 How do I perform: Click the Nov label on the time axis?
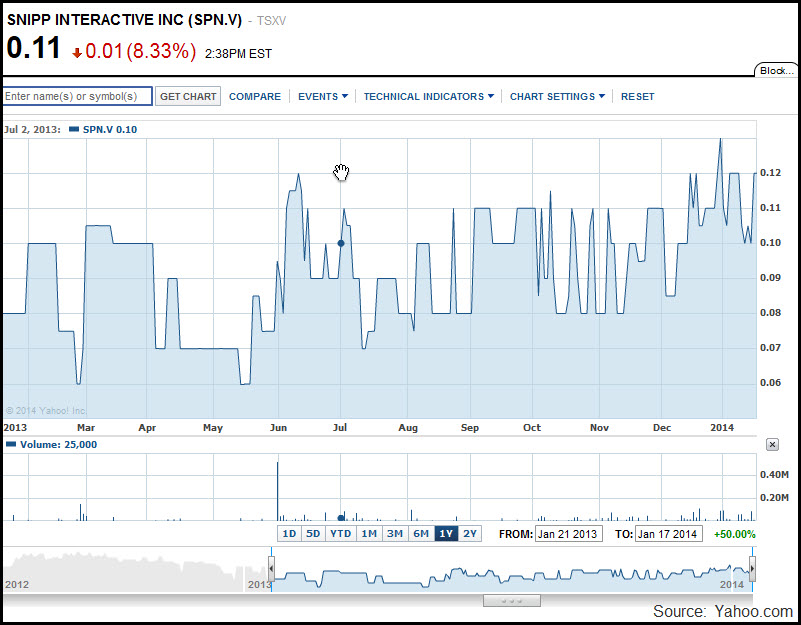pyautogui.click(x=599, y=428)
